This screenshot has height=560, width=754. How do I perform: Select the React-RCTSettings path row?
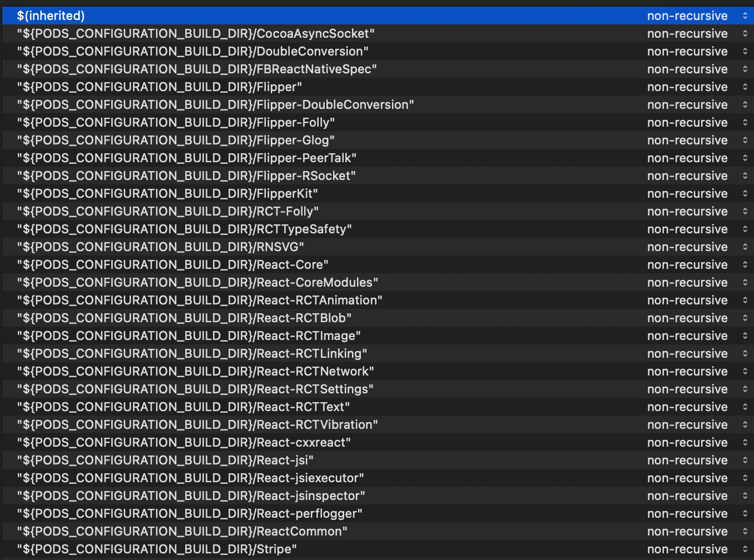click(378, 389)
